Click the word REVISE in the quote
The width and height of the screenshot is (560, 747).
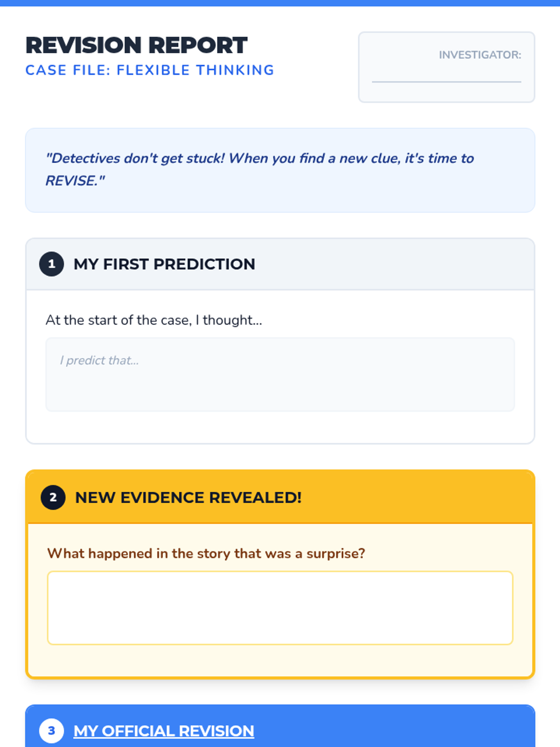[x=71, y=181]
